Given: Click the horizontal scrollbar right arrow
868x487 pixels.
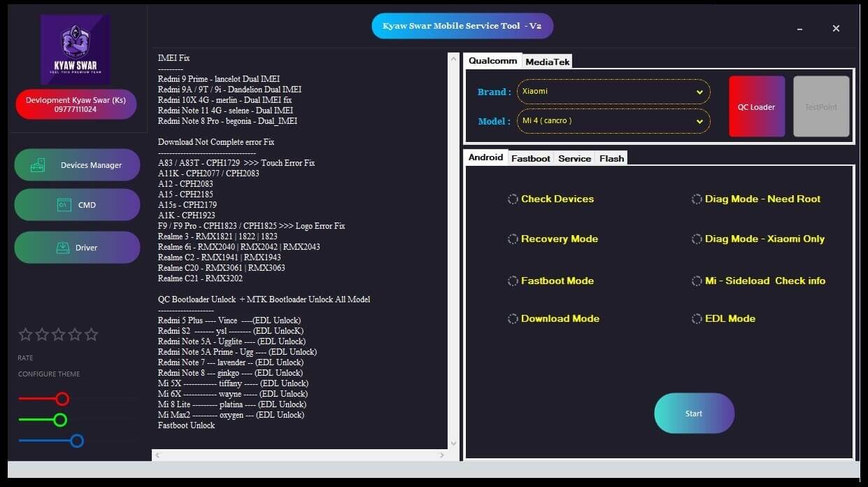Looking at the screenshot, I should [x=441, y=455].
